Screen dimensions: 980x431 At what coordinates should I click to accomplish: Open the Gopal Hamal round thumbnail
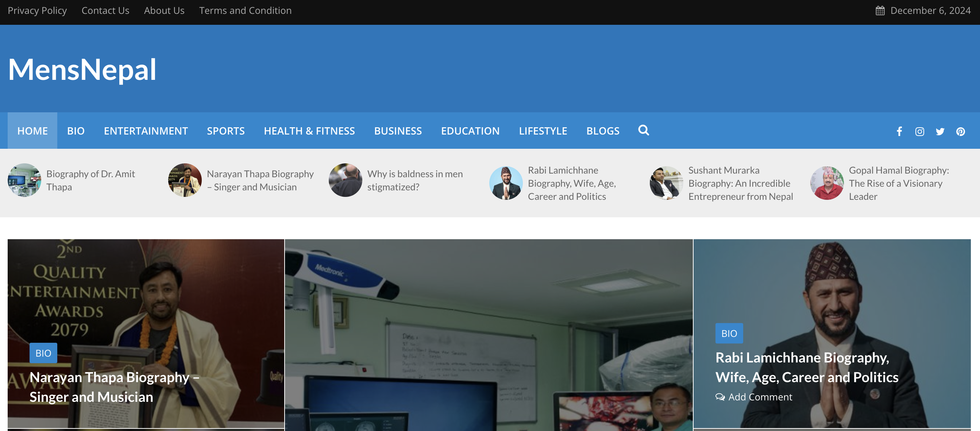coord(827,183)
